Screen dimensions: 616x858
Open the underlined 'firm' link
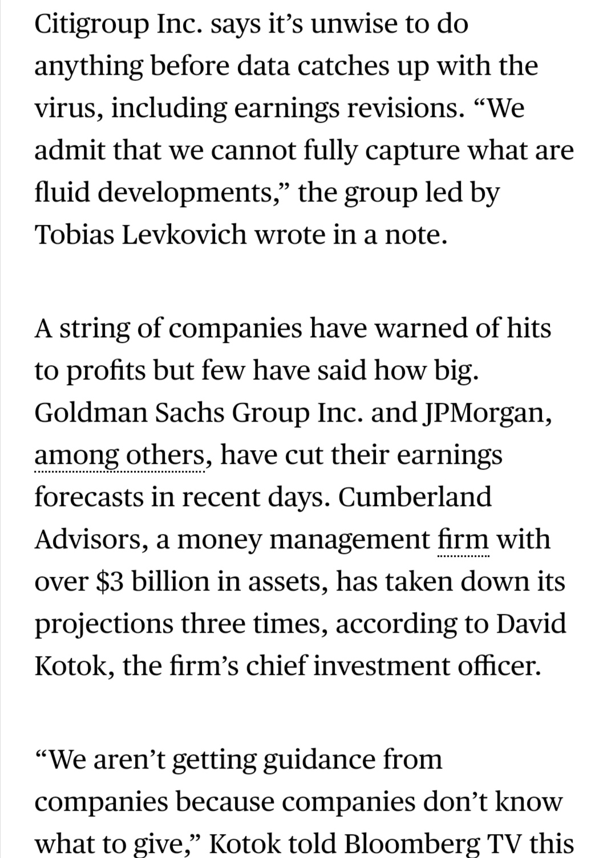tap(463, 539)
